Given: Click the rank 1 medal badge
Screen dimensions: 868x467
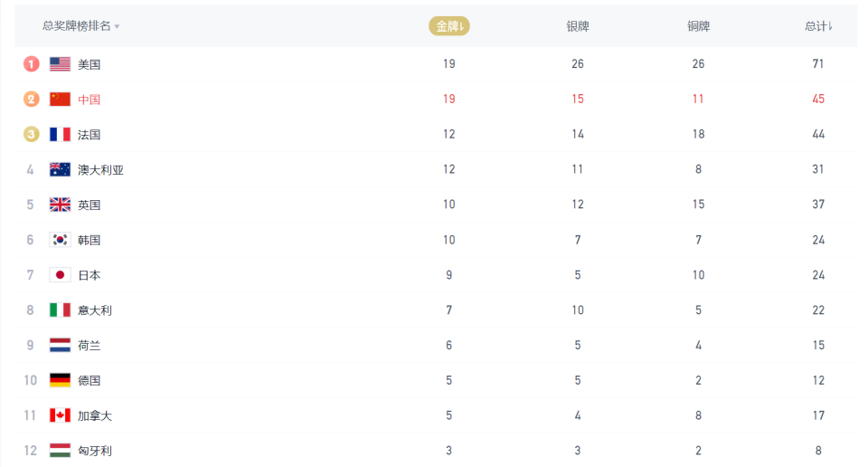Looking at the screenshot, I should (x=32, y=64).
